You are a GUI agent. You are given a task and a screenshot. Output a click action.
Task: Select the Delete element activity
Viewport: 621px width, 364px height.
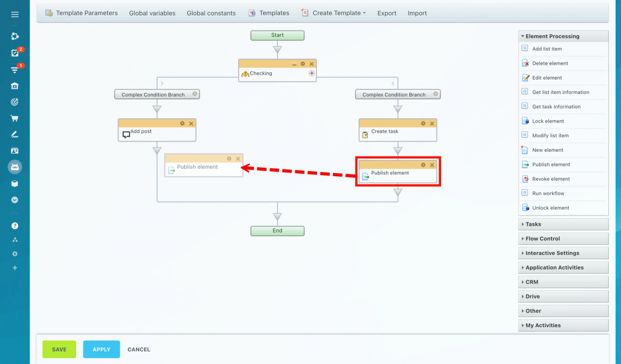(x=563, y=63)
